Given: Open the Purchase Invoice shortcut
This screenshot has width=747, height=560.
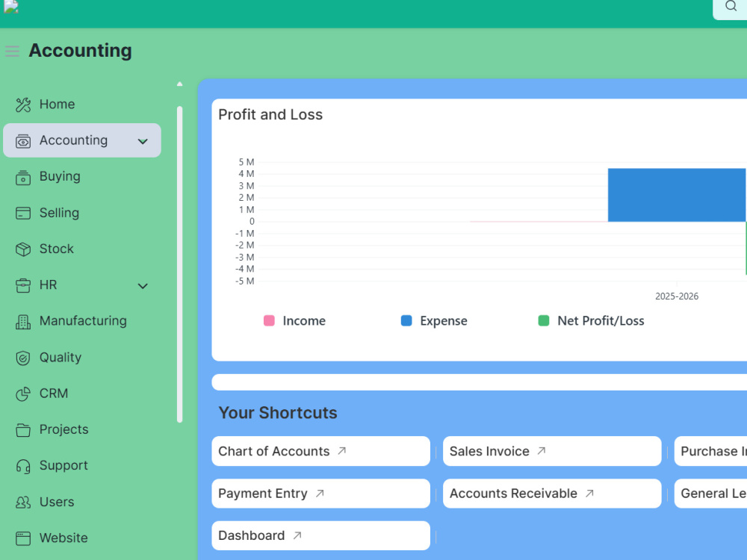Looking at the screenshot, I should tap(711, 451).
